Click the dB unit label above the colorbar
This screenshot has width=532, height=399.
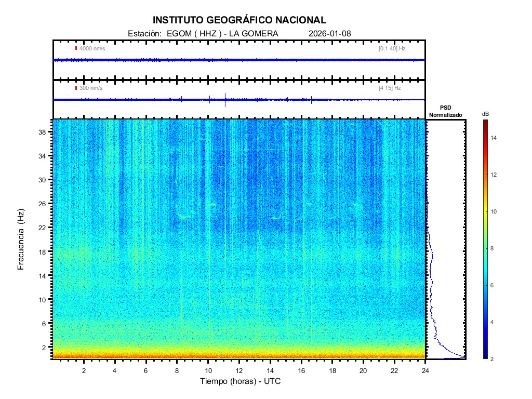(485, 113)
